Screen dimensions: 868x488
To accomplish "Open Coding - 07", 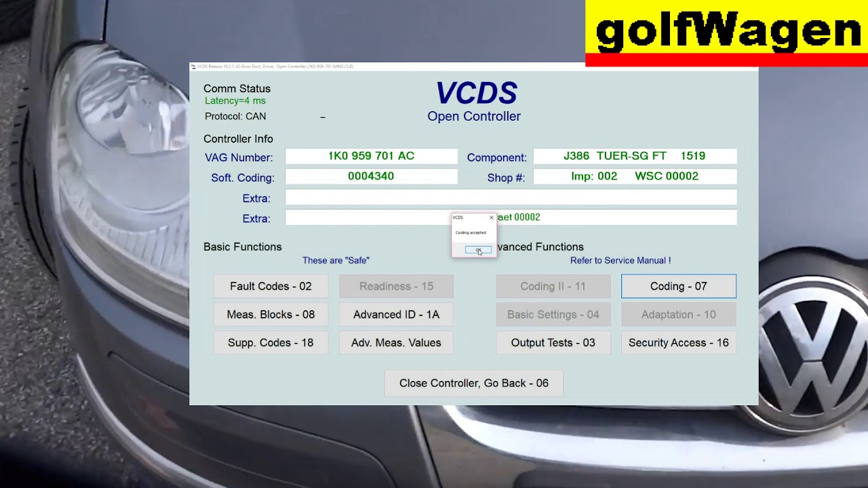I will point(678,286).
